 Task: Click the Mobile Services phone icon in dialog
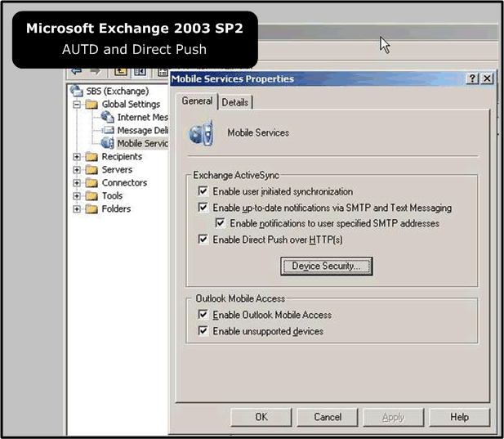pos(202,132)
